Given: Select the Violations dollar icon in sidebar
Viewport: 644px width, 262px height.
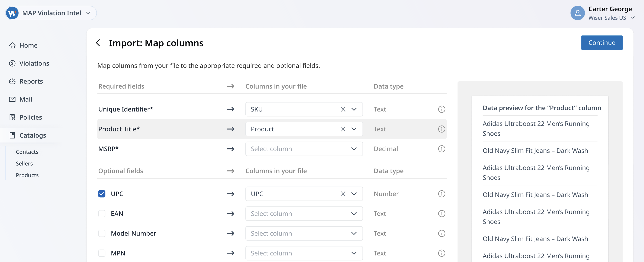Looking at the screenshot, I should (13, 63).
